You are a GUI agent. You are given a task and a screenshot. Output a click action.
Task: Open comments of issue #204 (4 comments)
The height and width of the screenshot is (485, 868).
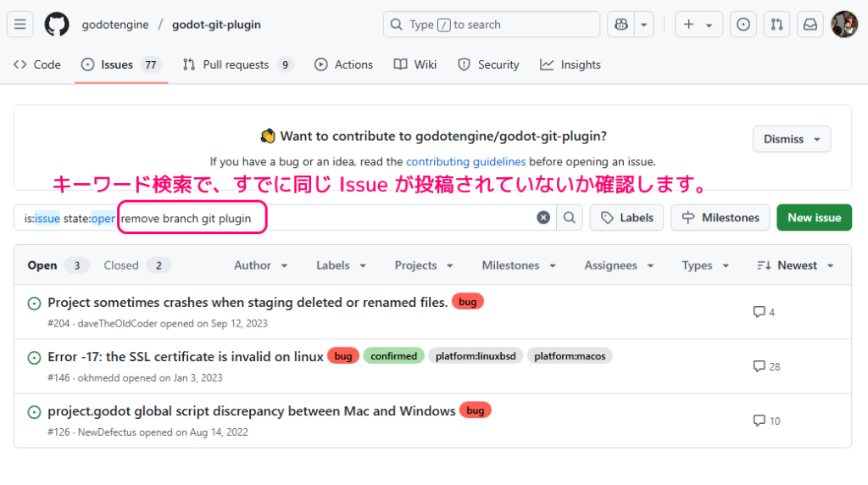point(764,312)
